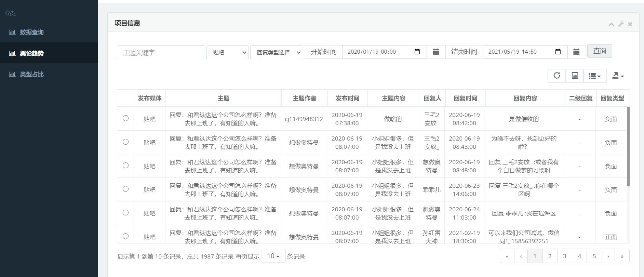
Task: Click the 二级回复 column header
Action: pyautogui.click(x=581, y=98)
